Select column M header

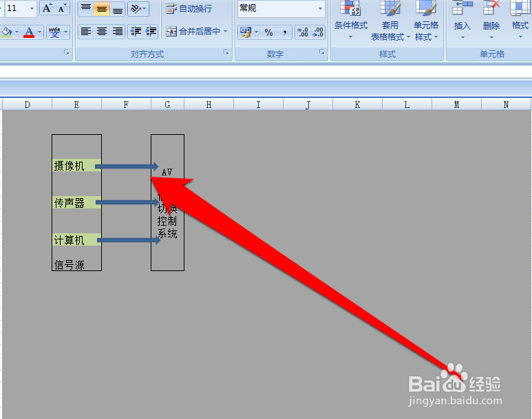pos(457,105)
